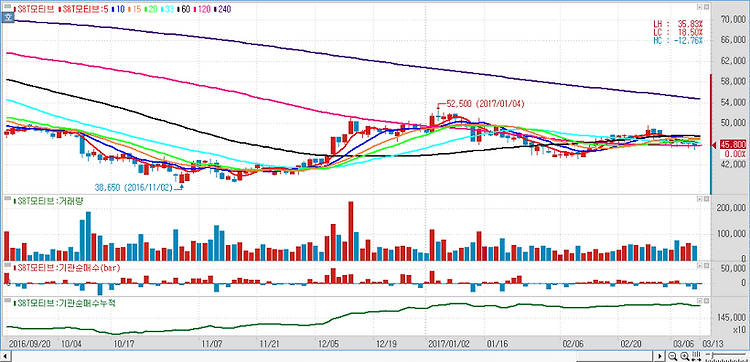Select the 15-day moving average legend
The image size is (750, 362).
coord(135,9)
